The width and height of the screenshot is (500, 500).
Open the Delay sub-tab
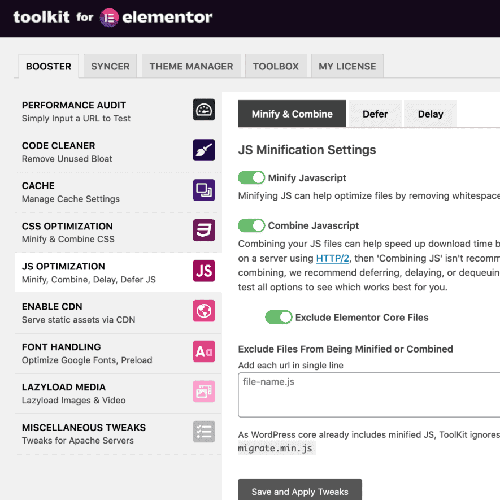pos(430,114)
